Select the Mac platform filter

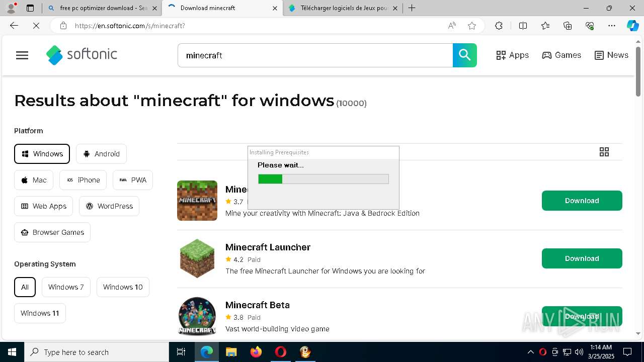click(34, 180)
